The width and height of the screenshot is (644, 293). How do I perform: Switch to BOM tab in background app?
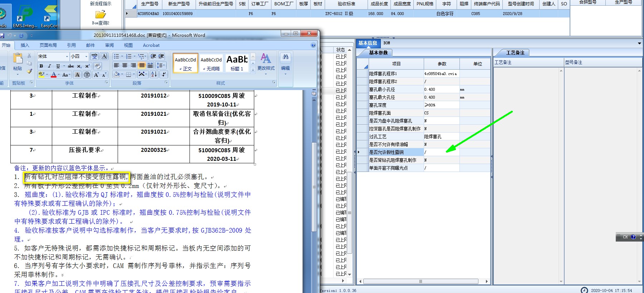[x=387, y=43]
